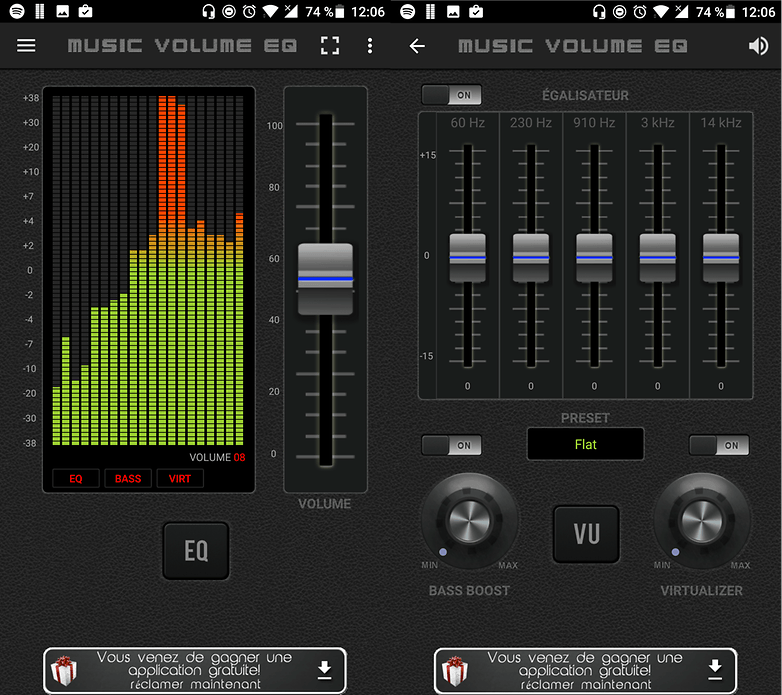Screen dimensions: 782x695
Task: Click the +38 scale marking
Action: (x=31, y=98)
